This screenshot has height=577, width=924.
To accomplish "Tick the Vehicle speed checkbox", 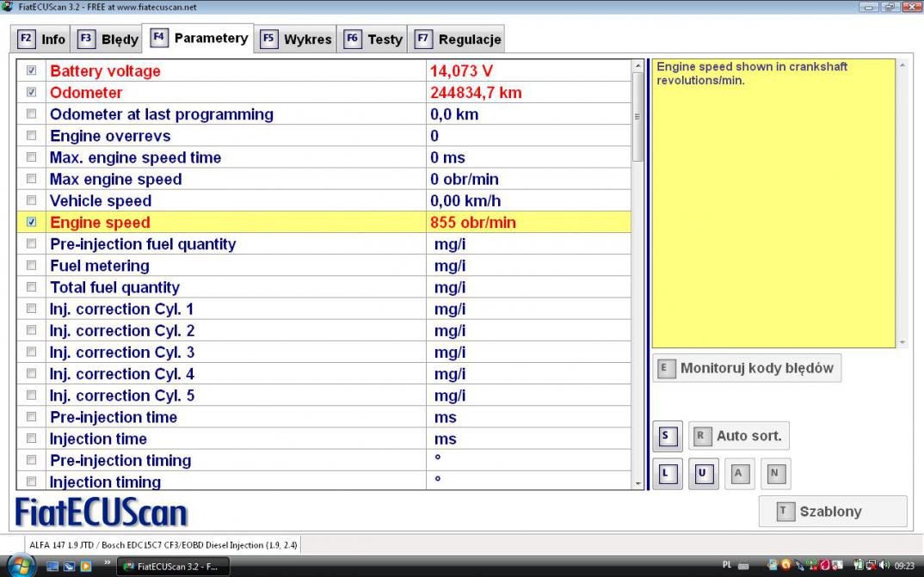I will point(32,200).
